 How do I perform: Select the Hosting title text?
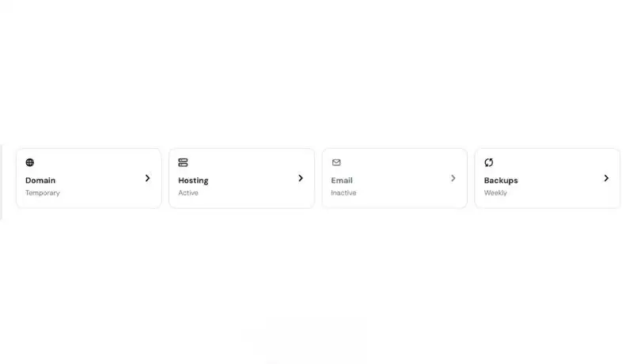pyautogui.click(x=193, y=180)
